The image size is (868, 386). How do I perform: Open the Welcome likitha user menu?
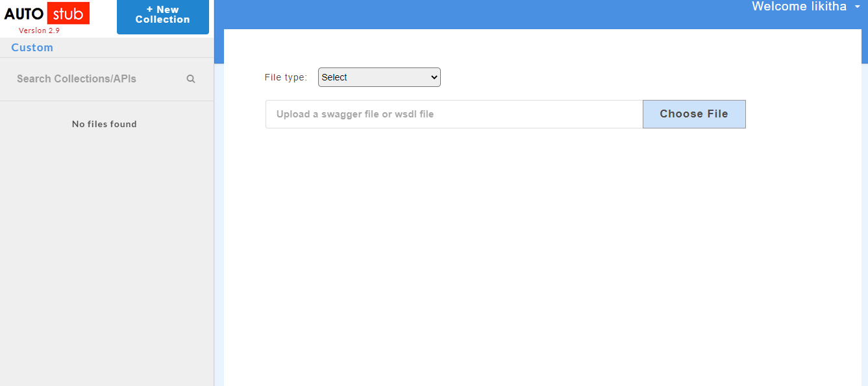[x=799, y=6]
